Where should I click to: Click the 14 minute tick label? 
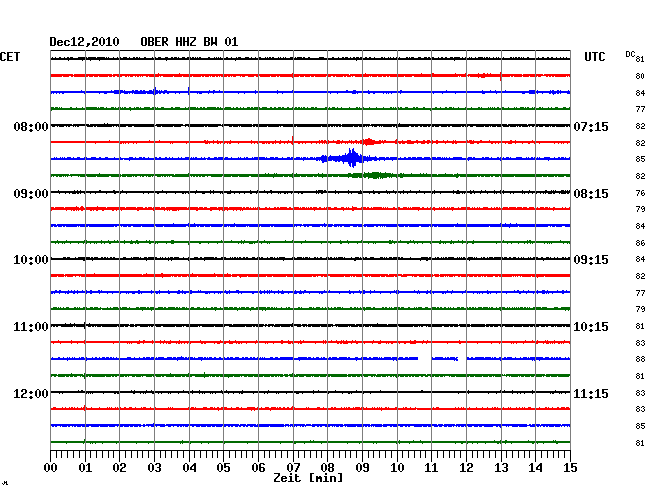pyautogui.click(x=535, y=467)
